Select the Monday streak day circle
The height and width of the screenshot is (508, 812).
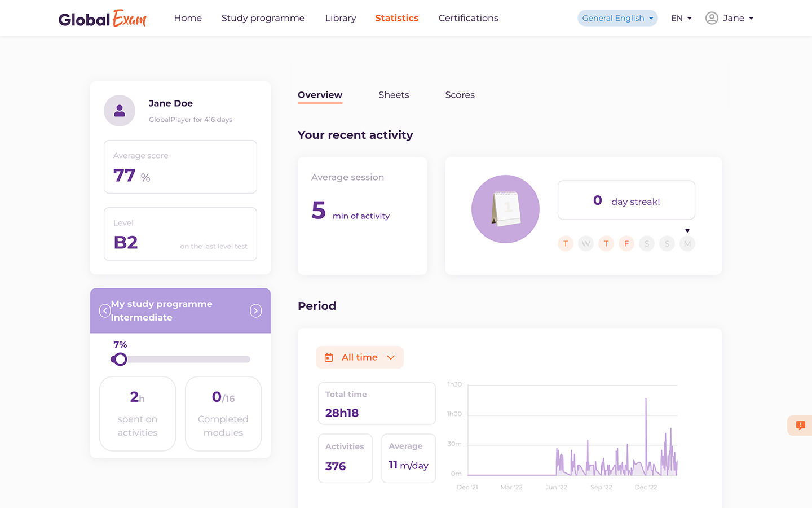(687, 244)
